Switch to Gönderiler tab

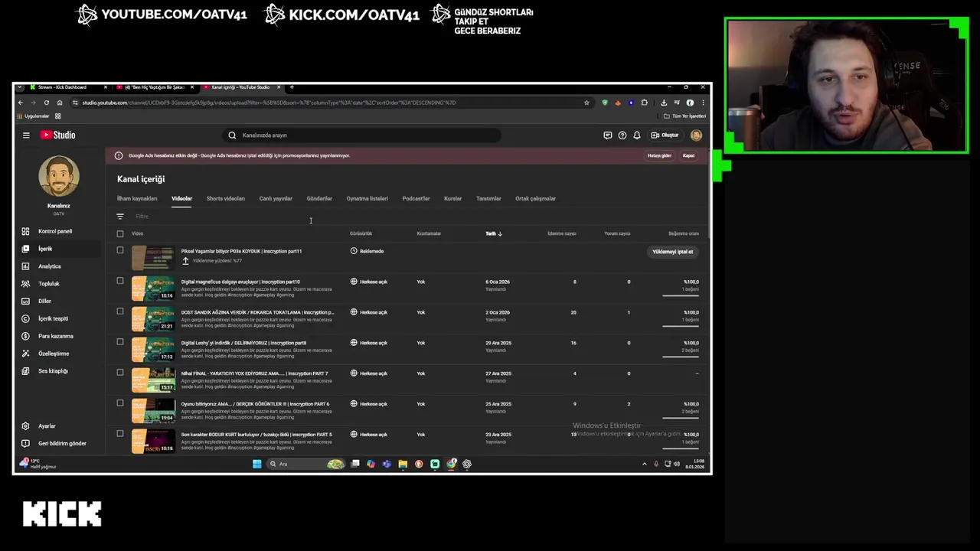point(319,199)
